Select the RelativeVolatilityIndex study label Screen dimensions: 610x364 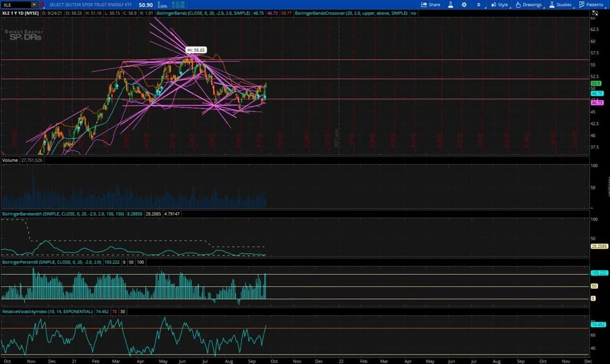[48, 311]
